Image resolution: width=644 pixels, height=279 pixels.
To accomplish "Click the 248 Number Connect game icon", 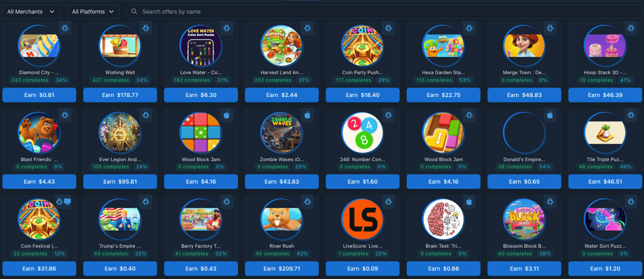I will coord(363,132).
